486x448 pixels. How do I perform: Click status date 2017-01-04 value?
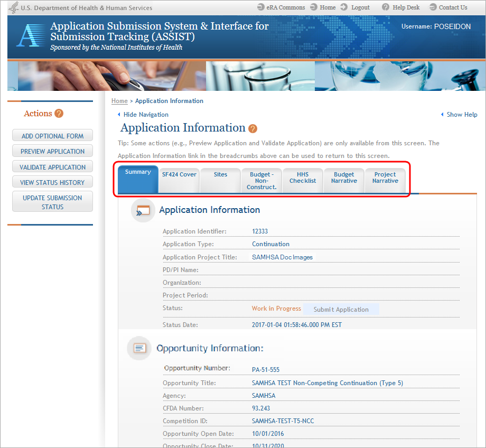297,325
